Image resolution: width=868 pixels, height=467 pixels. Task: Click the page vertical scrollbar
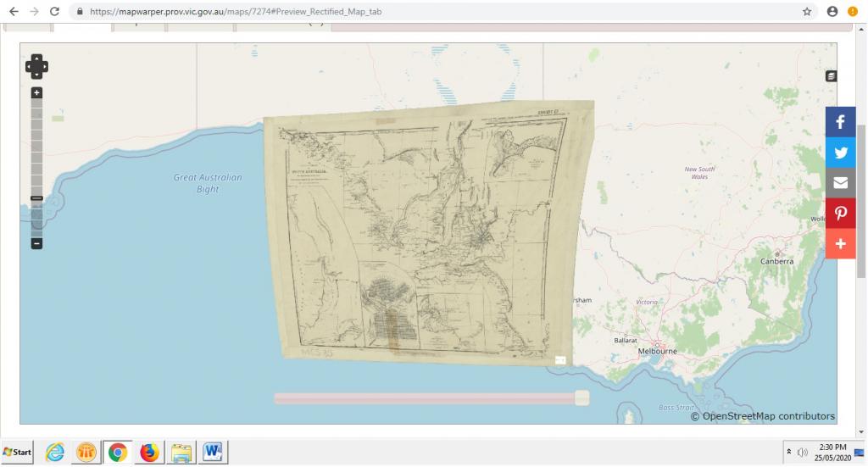861,202
